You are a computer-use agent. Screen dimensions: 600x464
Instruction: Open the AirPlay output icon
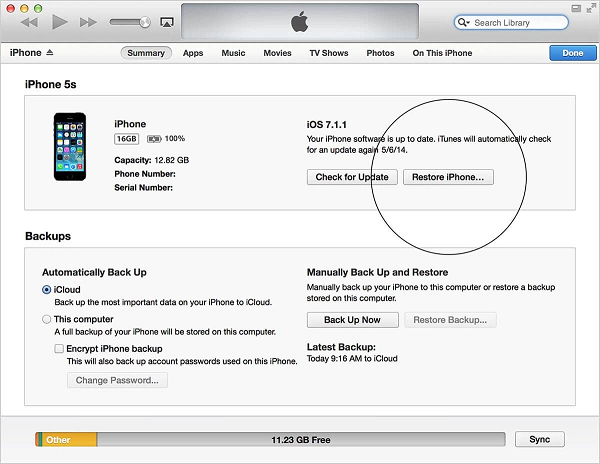166,22
